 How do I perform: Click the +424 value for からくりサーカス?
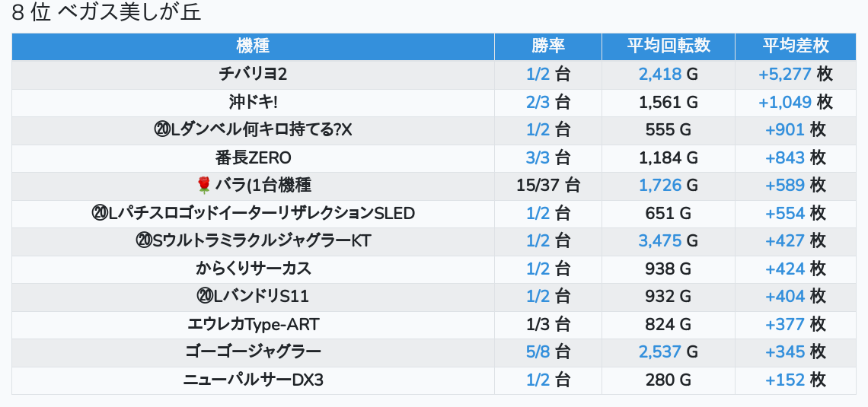point(784,269)
